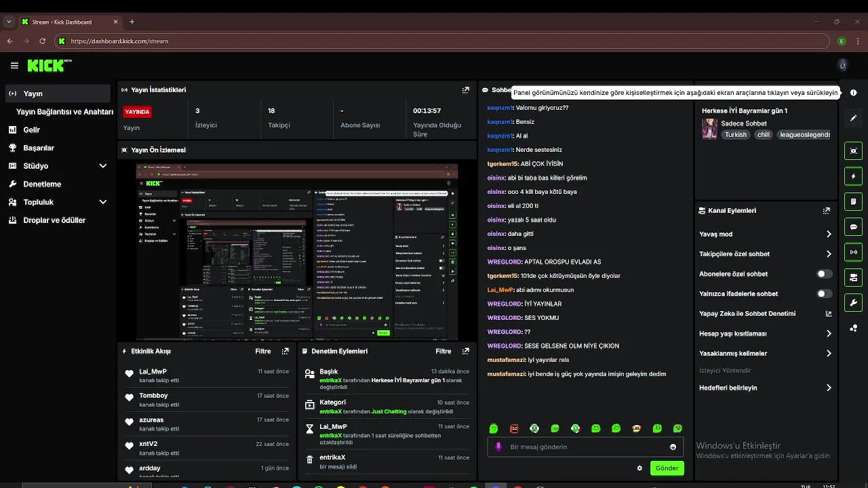868x488 pixels.
Task: Click the info icon in the right toolbar
Action: click(853, 93)
